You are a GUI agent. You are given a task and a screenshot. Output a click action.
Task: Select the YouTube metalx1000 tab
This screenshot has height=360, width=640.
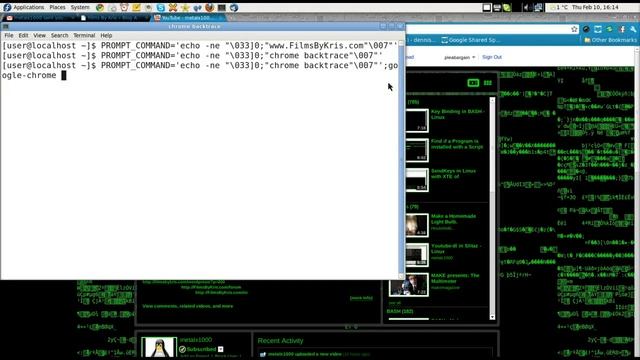click(189, 18)
